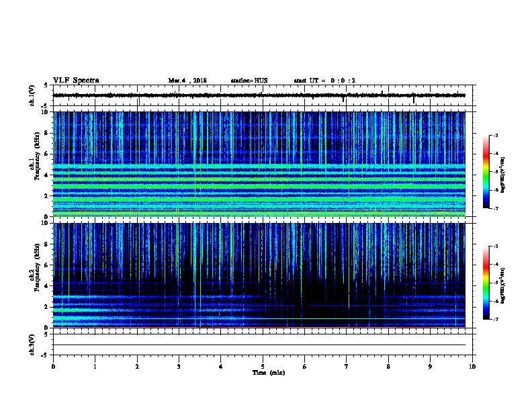Click the ch.2 "Frequency (kHz)" axis label

[x=37, y=267]
